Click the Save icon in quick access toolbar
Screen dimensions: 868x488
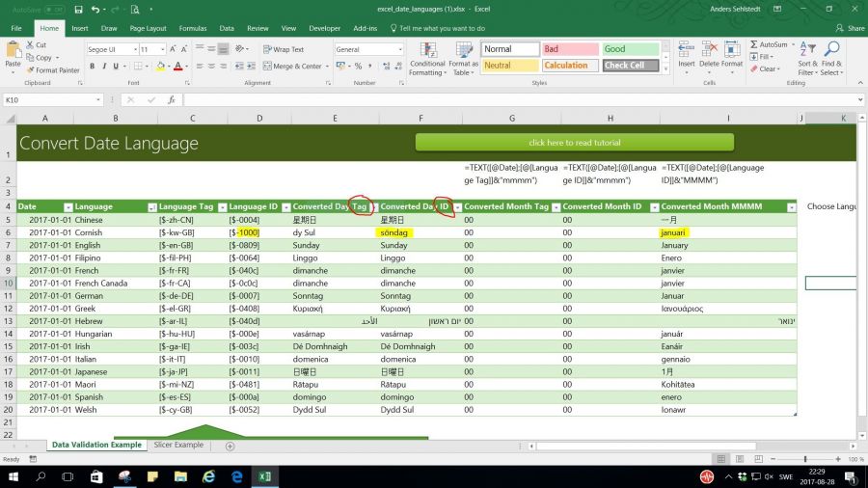click(78, 10)
